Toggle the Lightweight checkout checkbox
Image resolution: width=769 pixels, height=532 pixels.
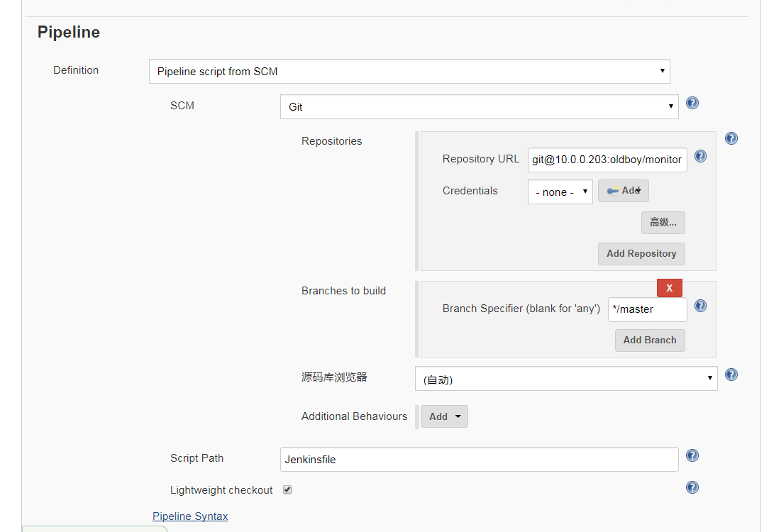pos(287,489)
